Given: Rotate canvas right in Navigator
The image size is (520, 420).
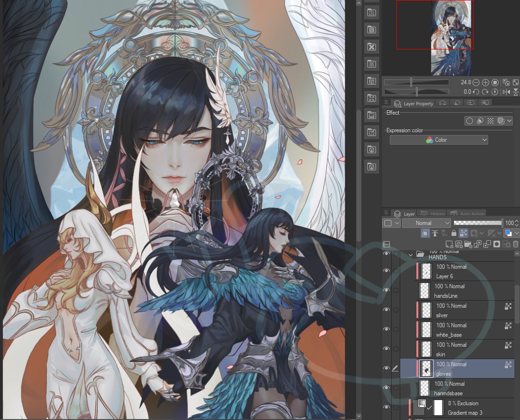Looking at the screenshot, I should [485, 92].
